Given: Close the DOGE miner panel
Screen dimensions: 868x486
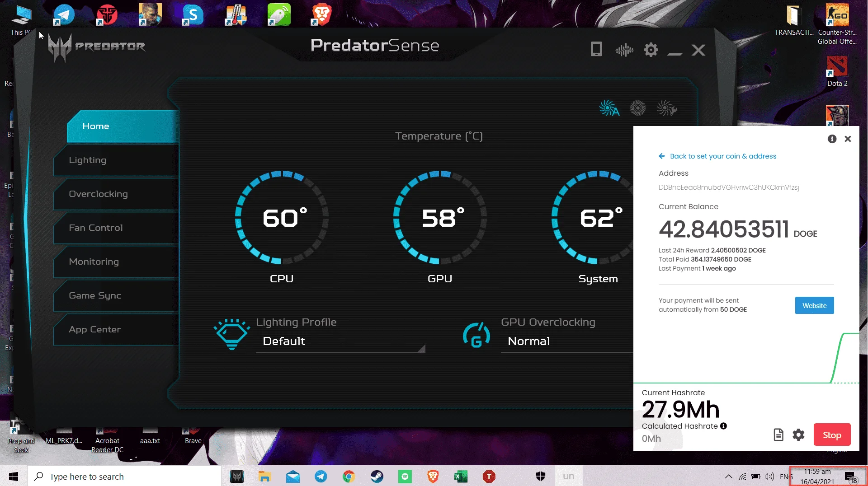Looking at the screenshot, I should point(848,139).
